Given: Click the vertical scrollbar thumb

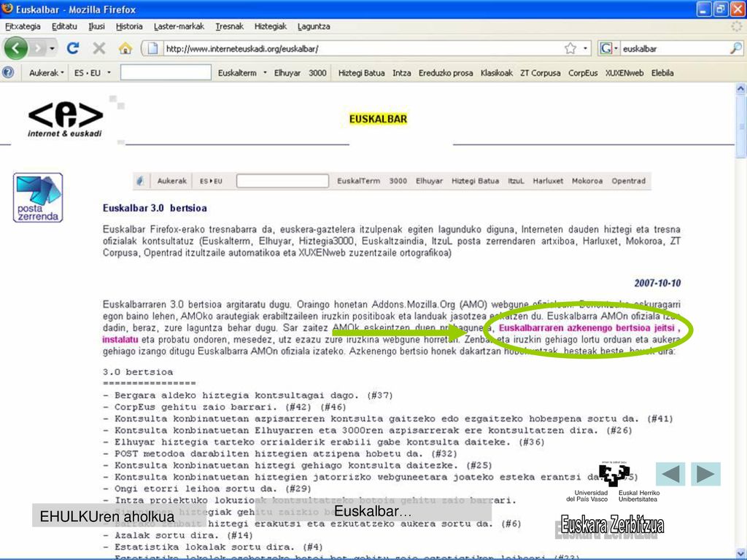Looking at the screenshot, I should click(x=741, y=126).
